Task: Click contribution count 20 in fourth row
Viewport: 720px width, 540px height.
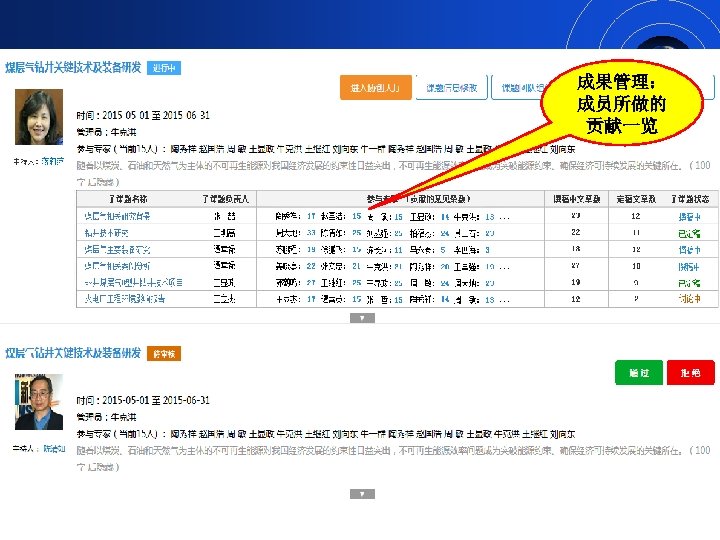Action: point(444,266)
